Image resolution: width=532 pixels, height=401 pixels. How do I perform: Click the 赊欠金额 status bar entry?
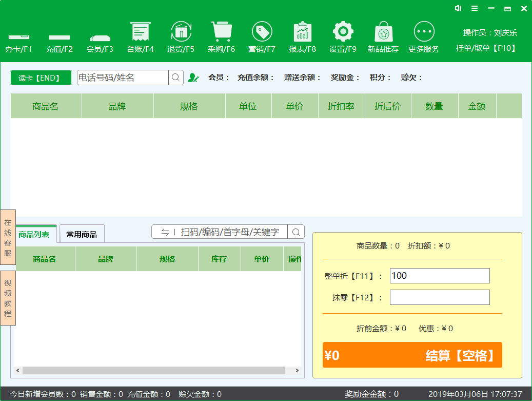click(x=200, y=394)
